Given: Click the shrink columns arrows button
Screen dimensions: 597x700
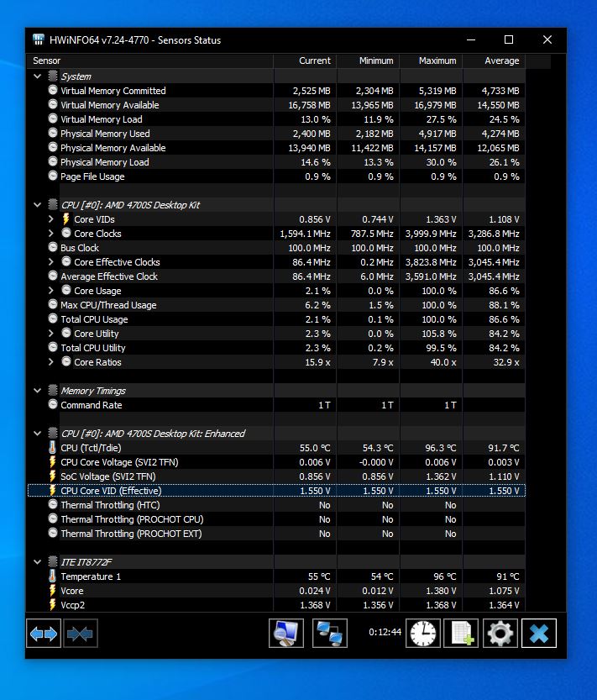Looking at the screenshot, I should 81,633.
